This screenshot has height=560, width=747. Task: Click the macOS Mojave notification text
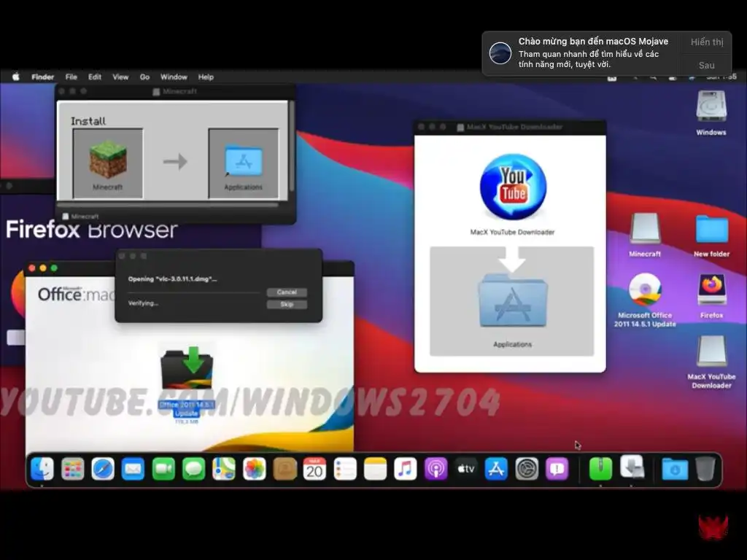[x=593, y=52]
